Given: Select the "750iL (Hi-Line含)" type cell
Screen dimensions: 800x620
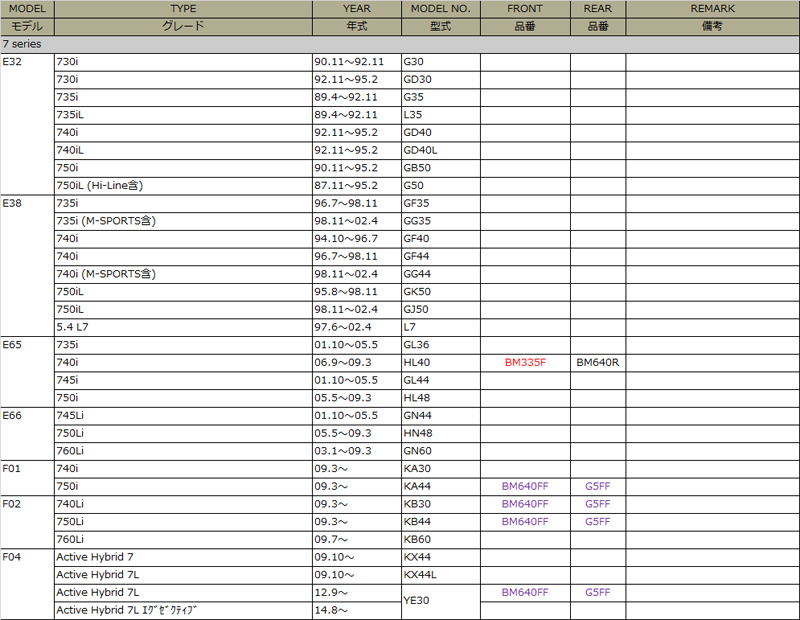Looking at the screenshot, I should click(183, 186).
